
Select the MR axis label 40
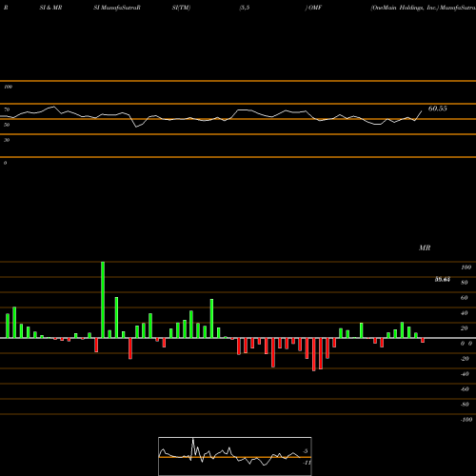pos(465,313)
